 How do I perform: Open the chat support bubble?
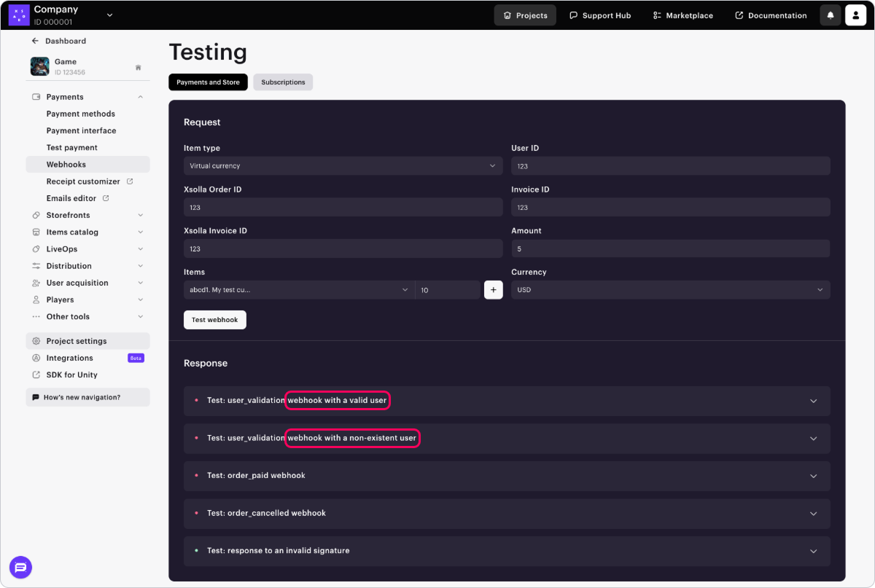click(x=20, y=568)
